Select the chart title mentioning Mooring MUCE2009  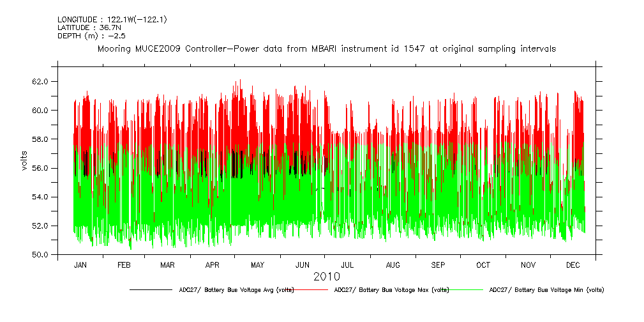326,49
